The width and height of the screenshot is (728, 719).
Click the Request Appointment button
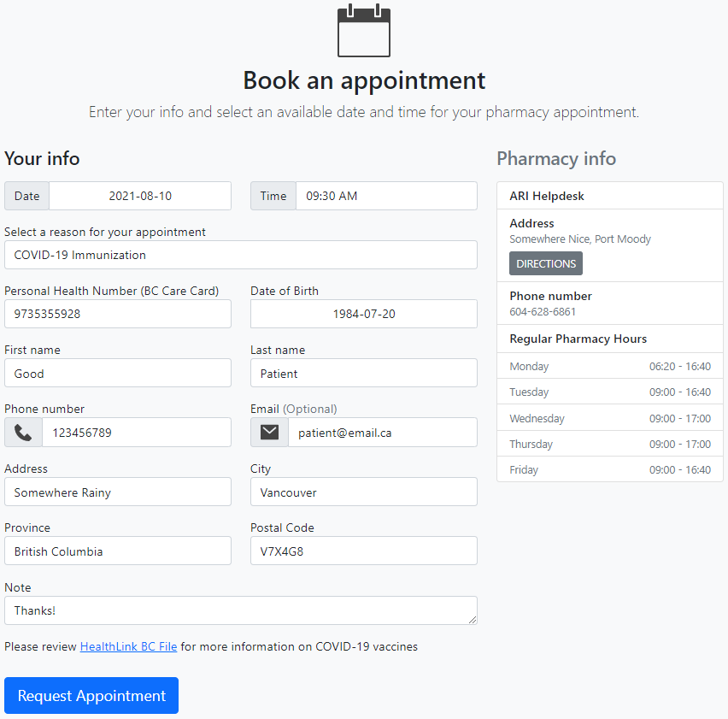click(91, 695)
